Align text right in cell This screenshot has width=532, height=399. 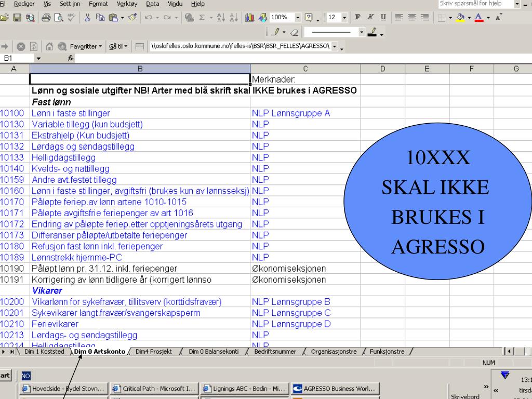click(x=424, y=17)
